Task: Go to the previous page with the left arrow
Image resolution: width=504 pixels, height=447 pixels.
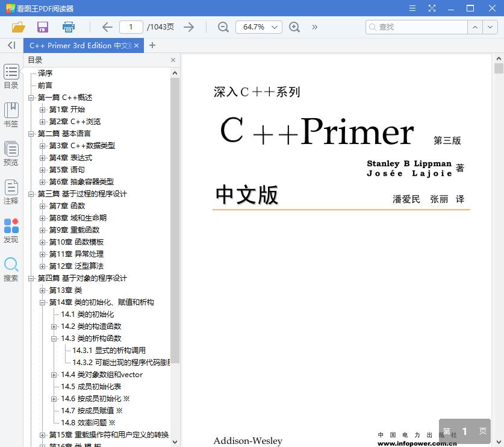Action: pos(107,27)
